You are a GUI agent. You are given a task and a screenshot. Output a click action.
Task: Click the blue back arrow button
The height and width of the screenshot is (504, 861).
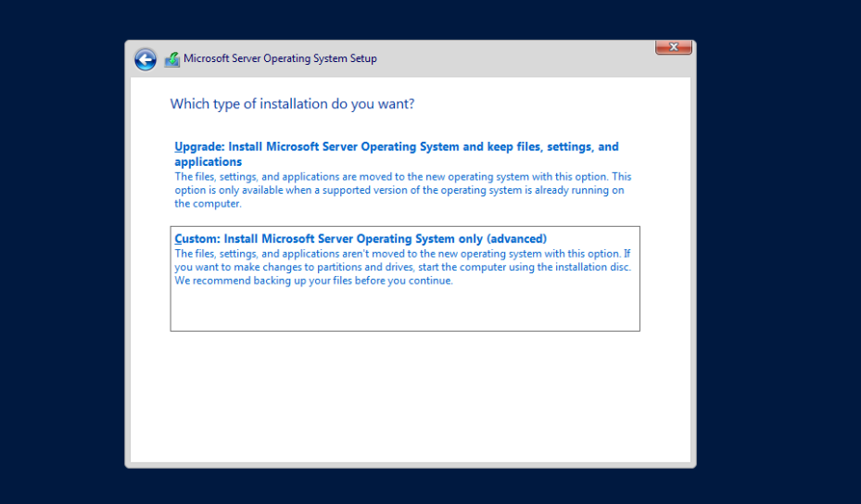pyautogui.click(x=146, y=59)
